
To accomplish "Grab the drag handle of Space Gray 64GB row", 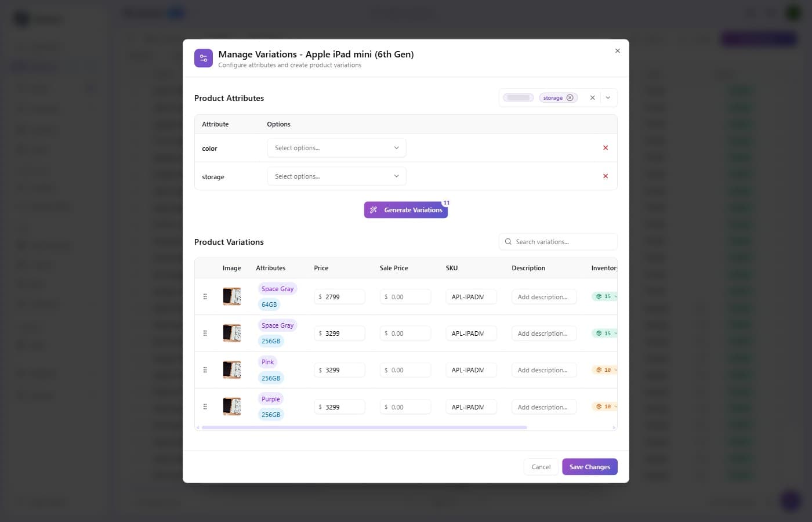I will click(x=205, y=296).
